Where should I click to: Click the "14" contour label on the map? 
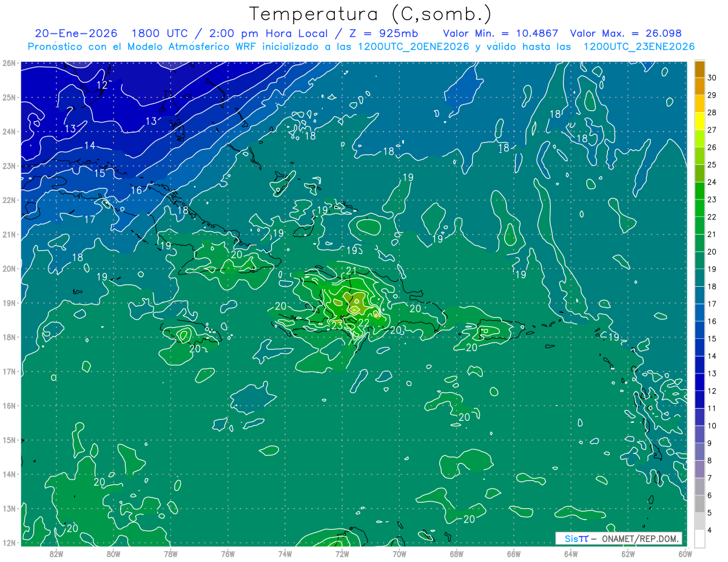90,146
